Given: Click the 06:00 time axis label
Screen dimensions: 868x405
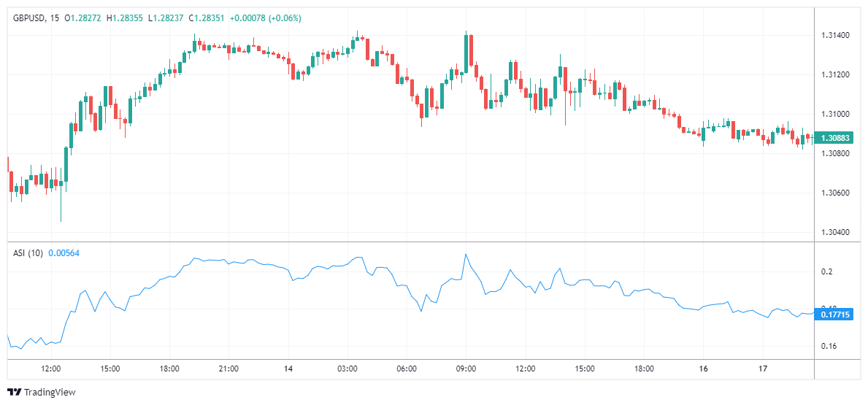Looking at the screenshot, I should [x=407, y=369].
